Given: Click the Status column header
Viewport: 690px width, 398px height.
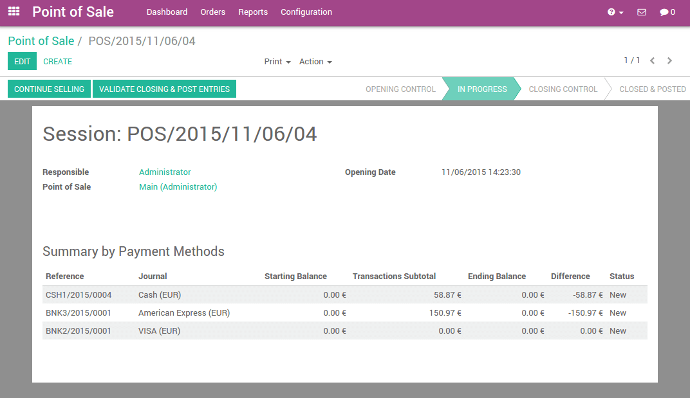Looking at the screenshot, I should [621, 276].
